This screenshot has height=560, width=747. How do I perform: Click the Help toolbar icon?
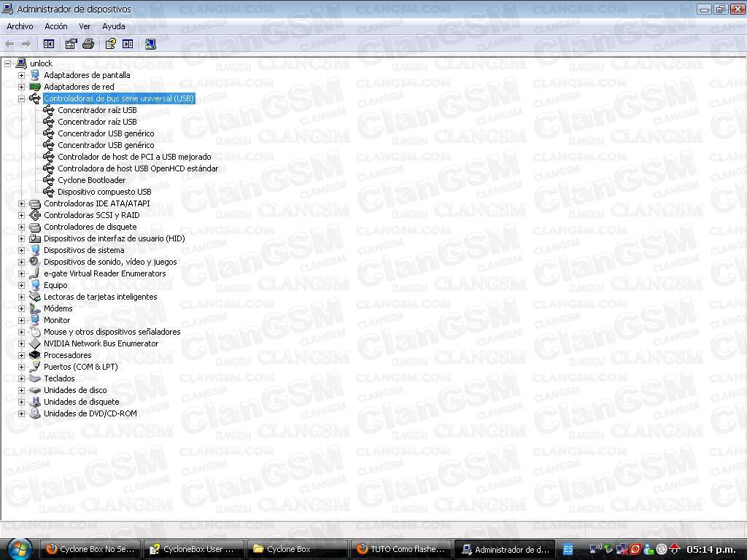[x=111, y=44]
